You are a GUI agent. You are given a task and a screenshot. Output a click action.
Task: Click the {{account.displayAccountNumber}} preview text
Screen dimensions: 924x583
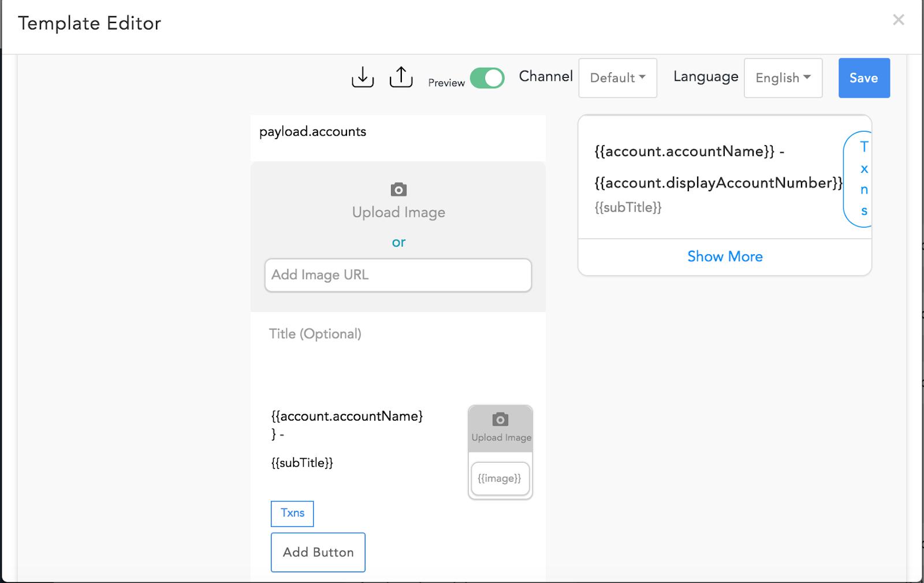[718, 183]
